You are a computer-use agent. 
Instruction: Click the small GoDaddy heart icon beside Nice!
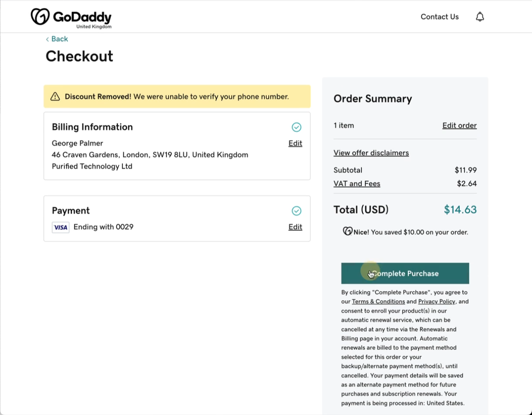tap(347, 231)
